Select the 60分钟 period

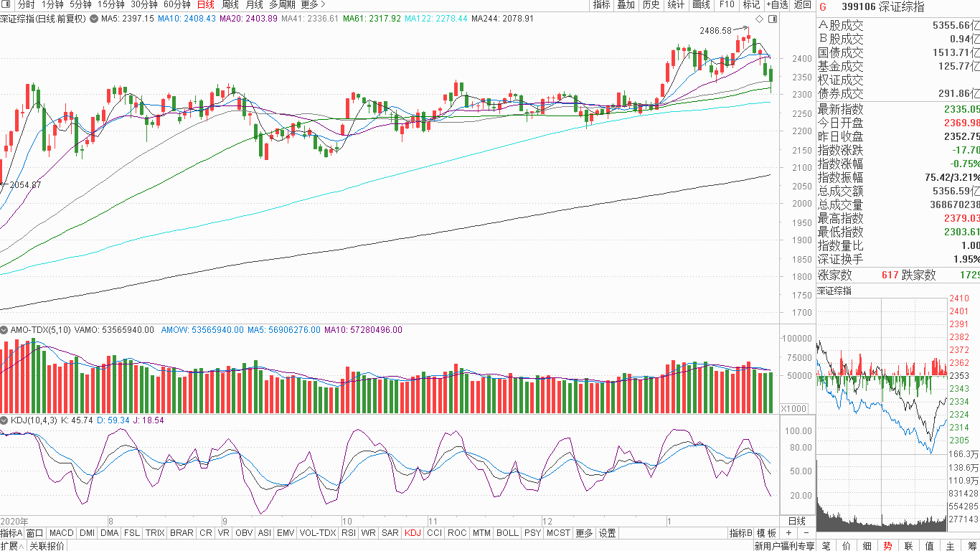177,5
